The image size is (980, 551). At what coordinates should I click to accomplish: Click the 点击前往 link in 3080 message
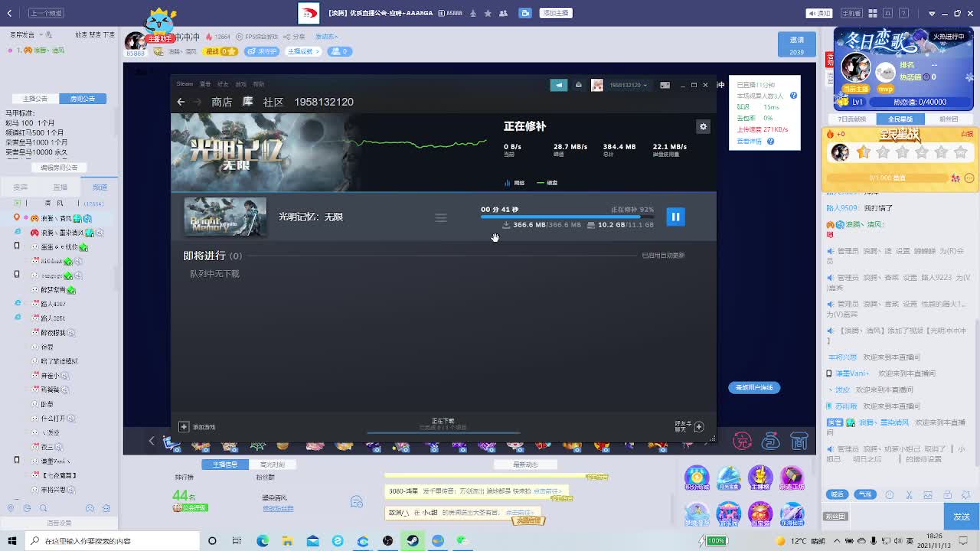(547, 491)
